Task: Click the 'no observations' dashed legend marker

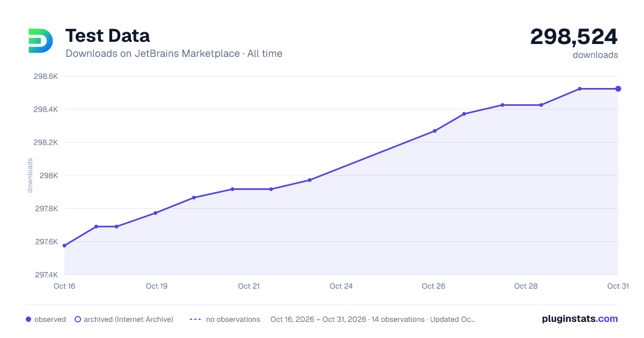Action: pyautogui.click(x=195, y=319)
